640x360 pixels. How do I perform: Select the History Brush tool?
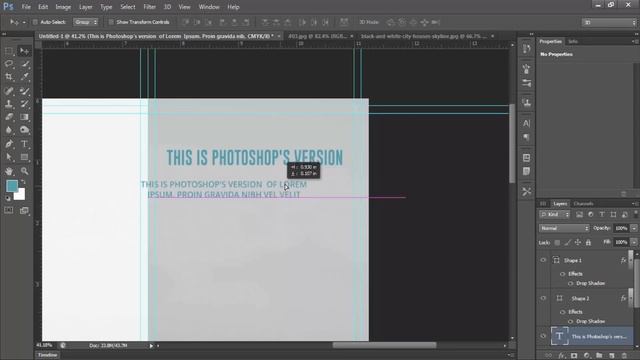[x=24, y=104]
